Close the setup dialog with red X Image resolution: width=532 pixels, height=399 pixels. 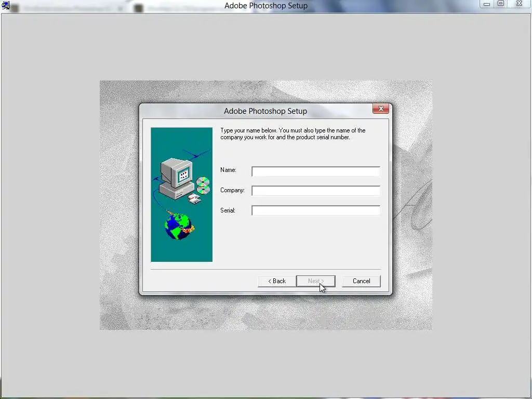(381, 109)
